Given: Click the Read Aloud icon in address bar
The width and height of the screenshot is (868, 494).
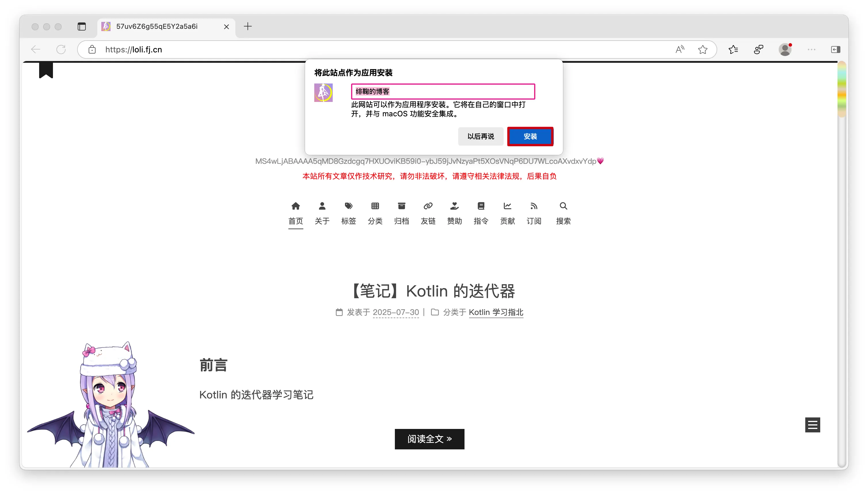Looking at the screenshot, I should click(x=679, y=50).
